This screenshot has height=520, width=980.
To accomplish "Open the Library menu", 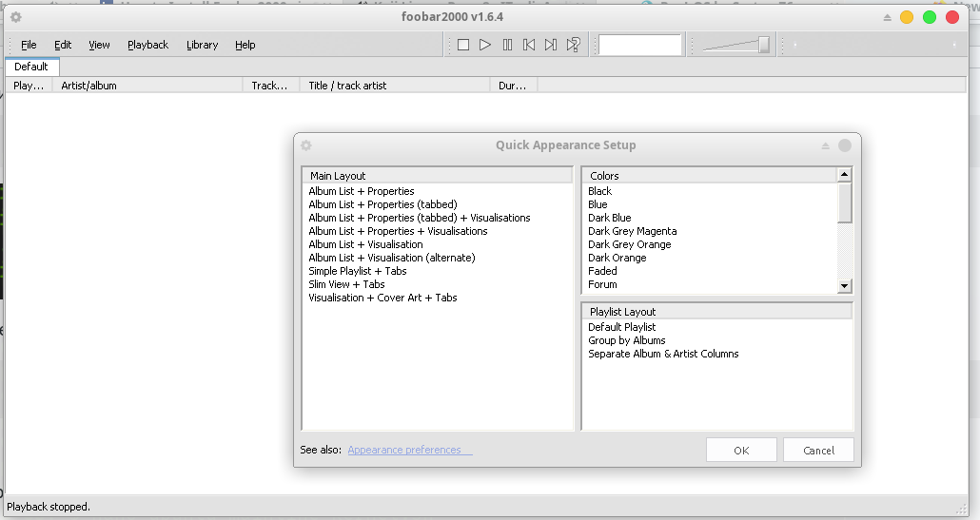I will click(202, 45).
